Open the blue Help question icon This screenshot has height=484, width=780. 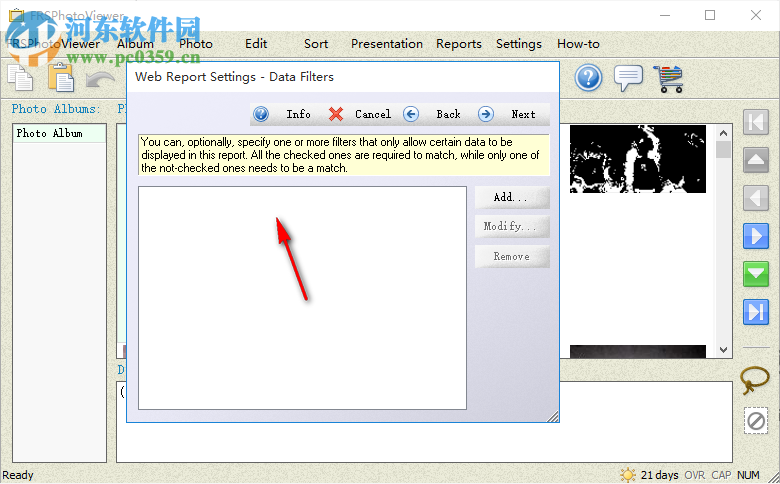click(588, 78)
